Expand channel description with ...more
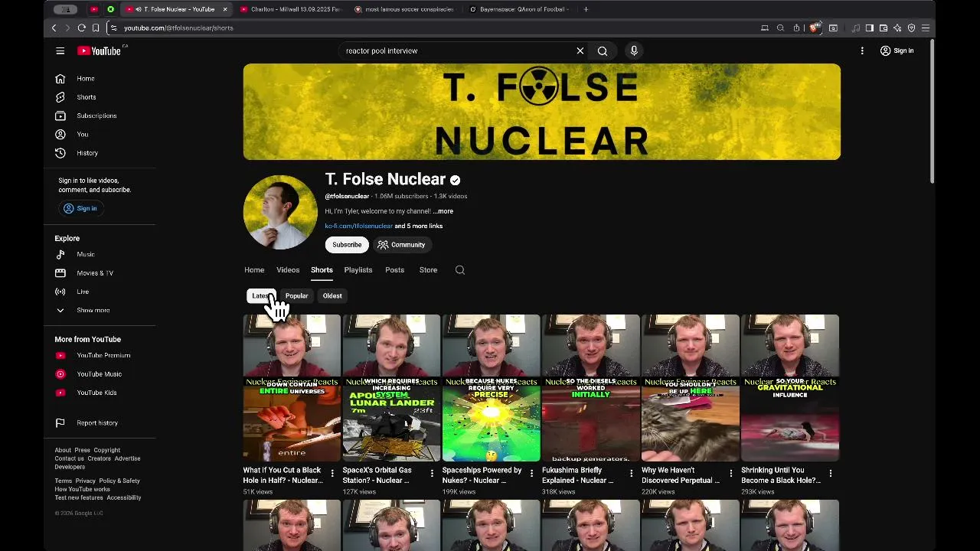980x551 pixels. tap(443, 211)
